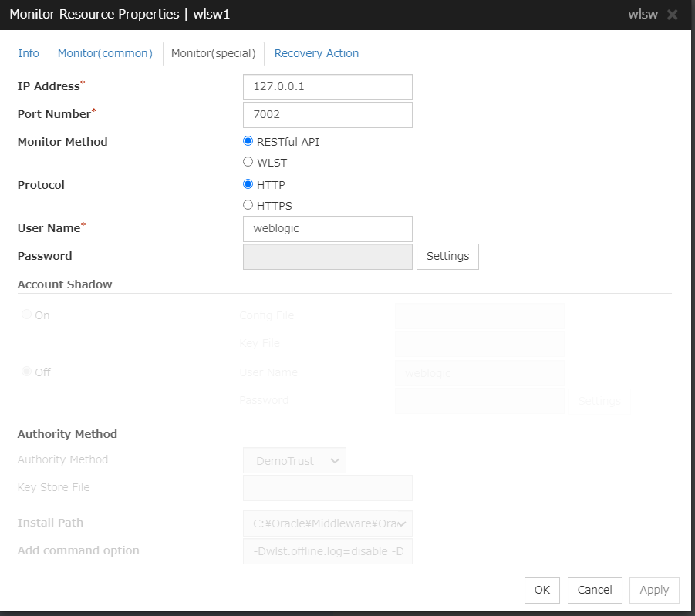Select the Monitor(special) tab
Viewport: 695px width, 616px height.
pos(213,54)
